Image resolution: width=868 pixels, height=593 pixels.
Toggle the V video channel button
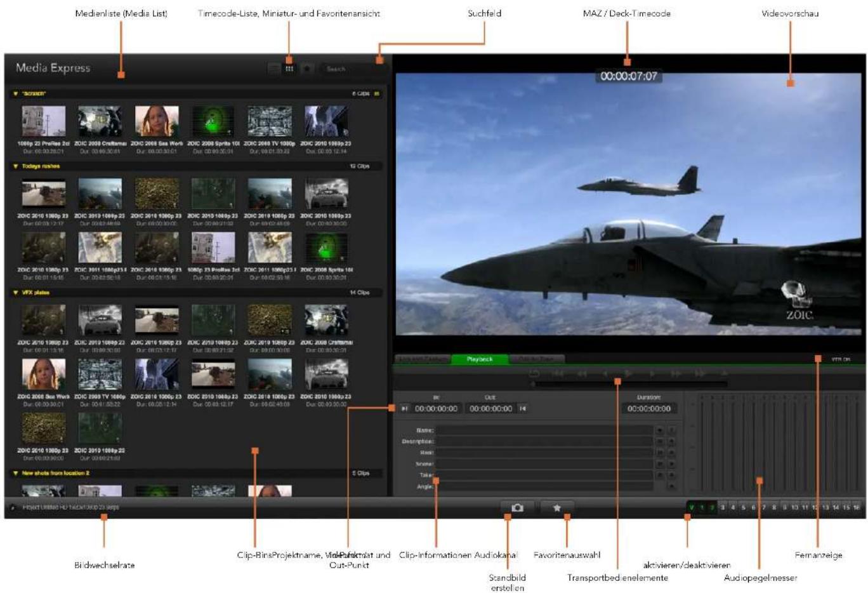pyautogui.click(x=692, y=507)
